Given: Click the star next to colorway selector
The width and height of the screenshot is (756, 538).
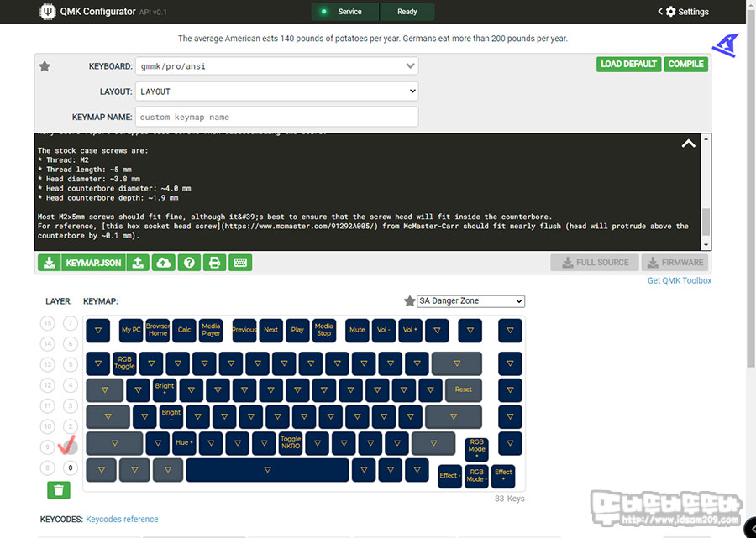Looking at the screenshot, I should (409, 301).
